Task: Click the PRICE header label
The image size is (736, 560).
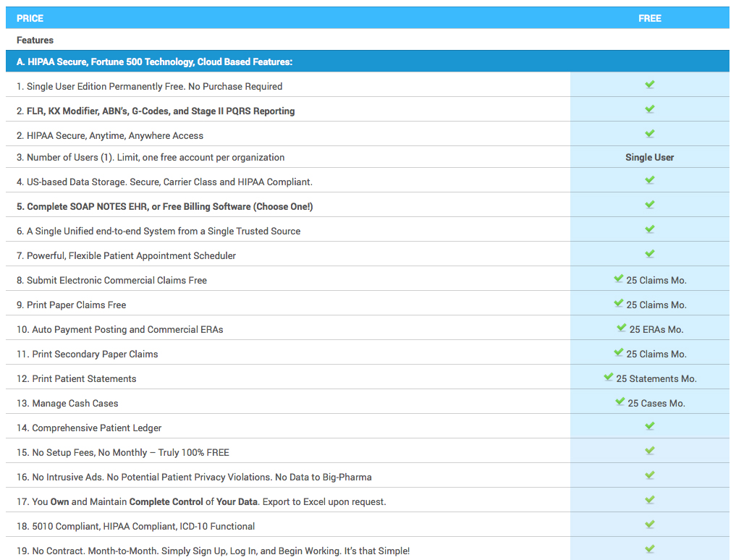Action: pos(30,18)
